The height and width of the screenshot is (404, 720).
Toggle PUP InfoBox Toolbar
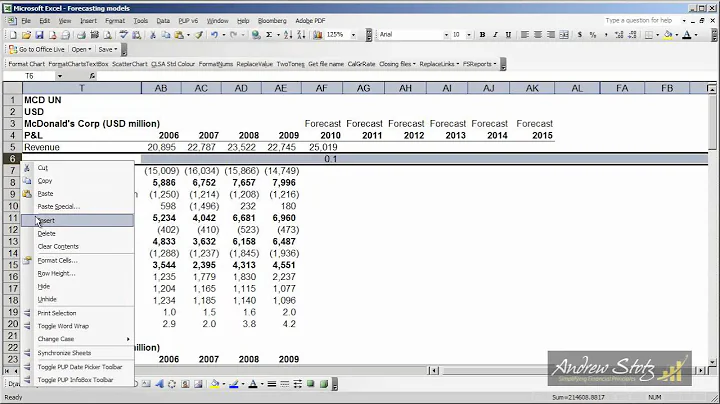click(x=77, y=380)
